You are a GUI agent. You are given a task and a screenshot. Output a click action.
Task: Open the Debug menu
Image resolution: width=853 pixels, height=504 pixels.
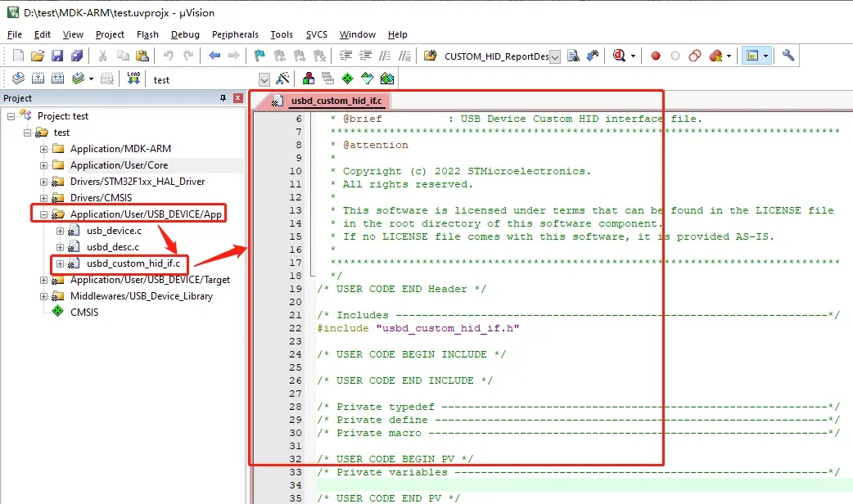(185, 34)
